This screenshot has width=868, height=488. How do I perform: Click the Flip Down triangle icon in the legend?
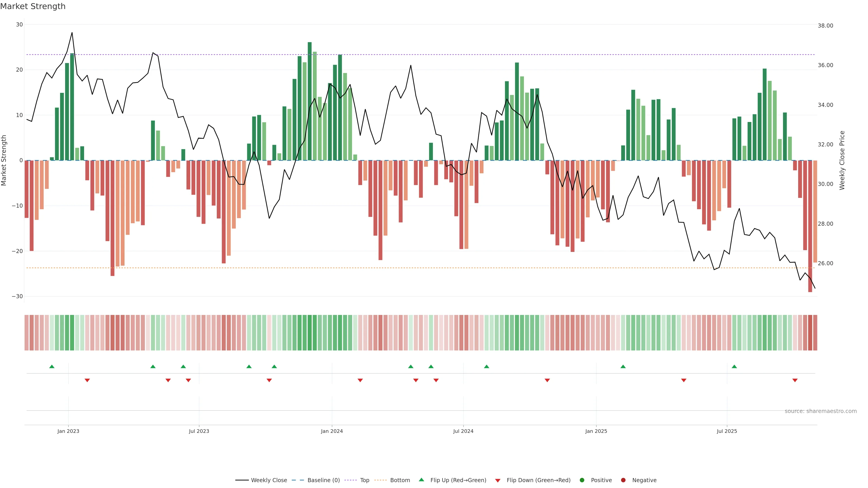[x=498, y=481]
